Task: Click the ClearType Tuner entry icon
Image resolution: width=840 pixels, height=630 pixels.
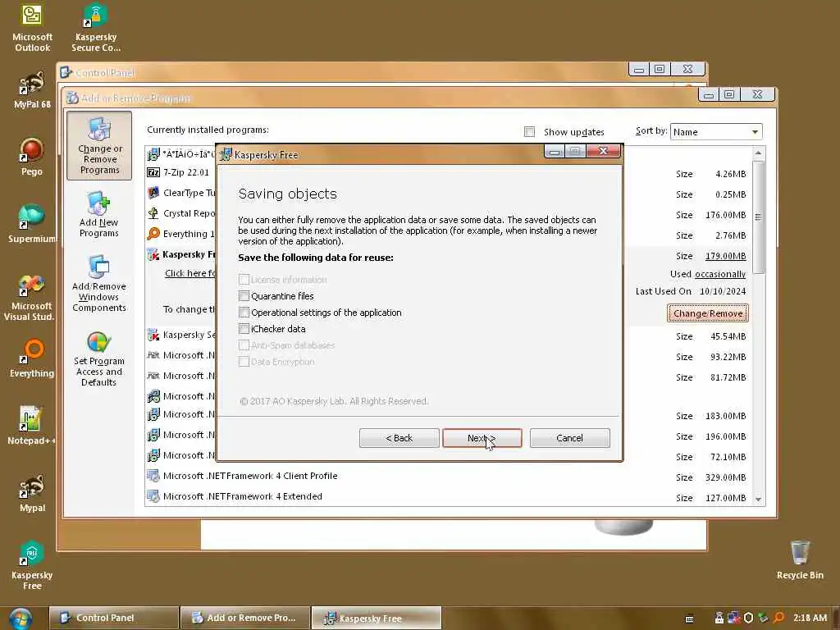Action: (x=153, y=193)
